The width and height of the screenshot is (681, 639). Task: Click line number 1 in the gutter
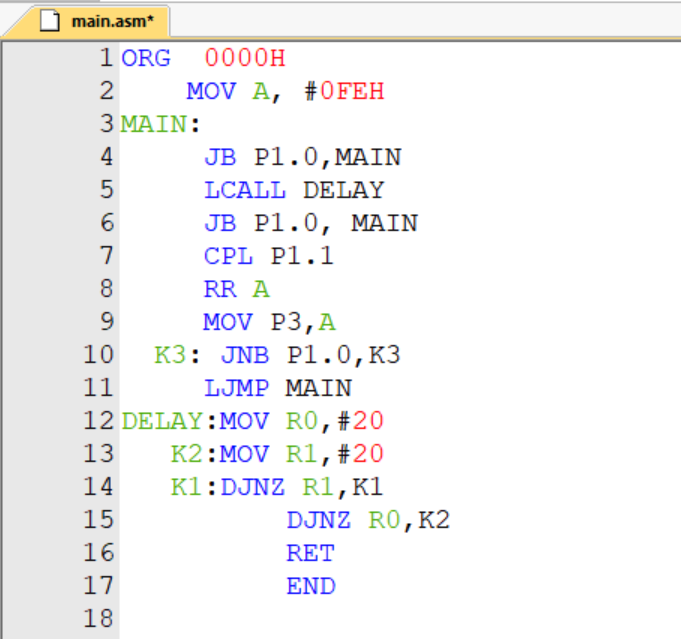coord(106,58)
